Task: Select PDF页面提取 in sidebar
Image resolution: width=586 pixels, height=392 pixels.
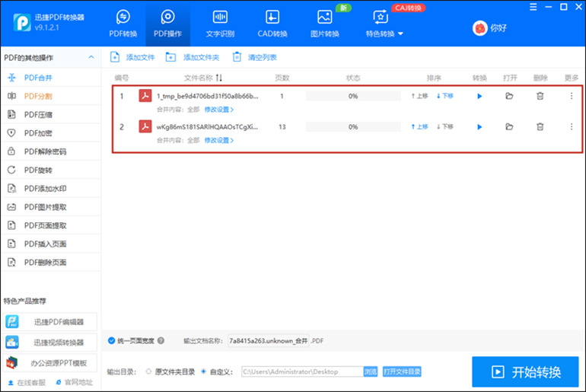Action: pyautogui.click(x=51, y=225)
